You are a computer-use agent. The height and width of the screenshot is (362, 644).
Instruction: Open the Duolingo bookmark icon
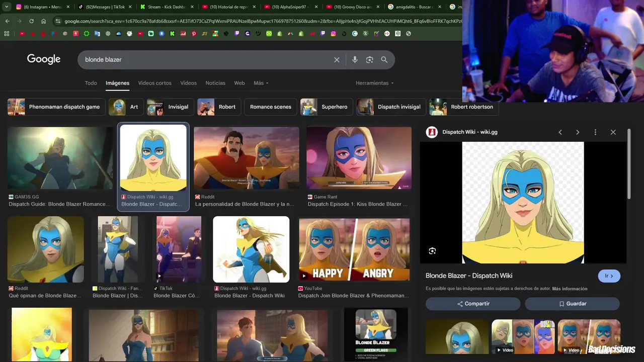tap(269, 34)
